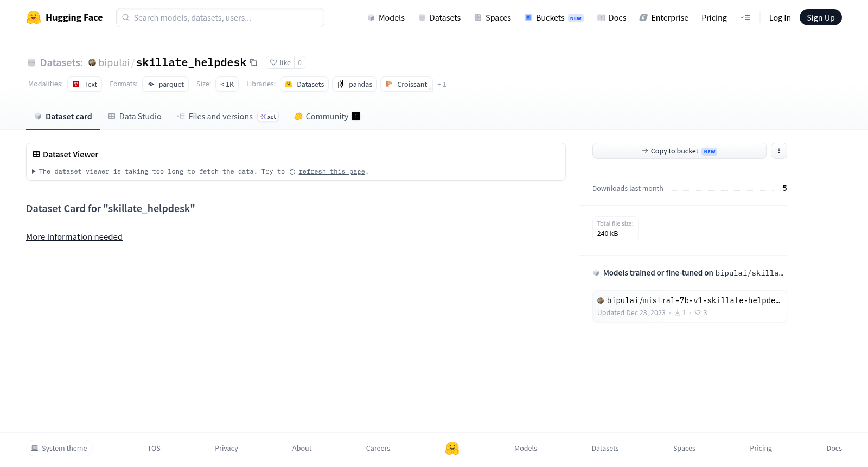Click the Sign Up button
This screenshot has height=467, width=868.
click(x=820, y=17)
